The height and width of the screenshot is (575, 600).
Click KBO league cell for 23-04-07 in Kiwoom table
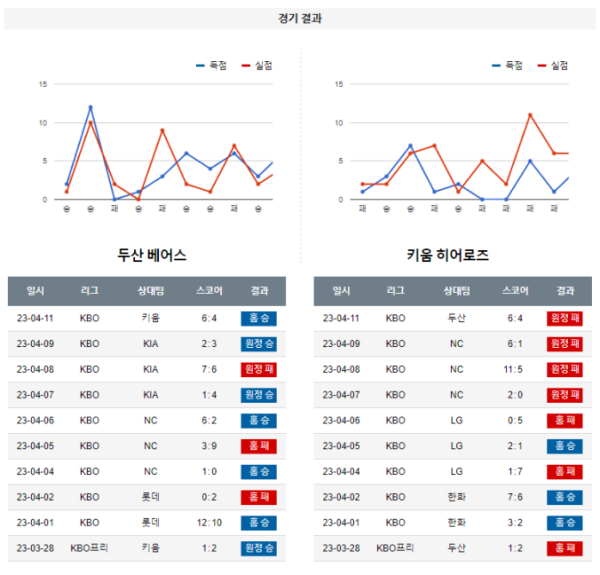[x=396, y=395]
